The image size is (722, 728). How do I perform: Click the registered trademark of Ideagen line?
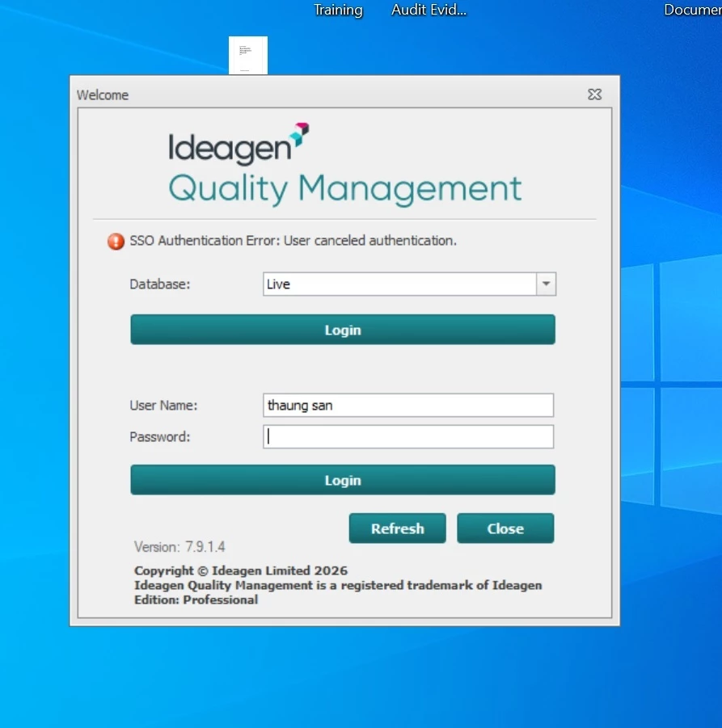tap(338, 585)
